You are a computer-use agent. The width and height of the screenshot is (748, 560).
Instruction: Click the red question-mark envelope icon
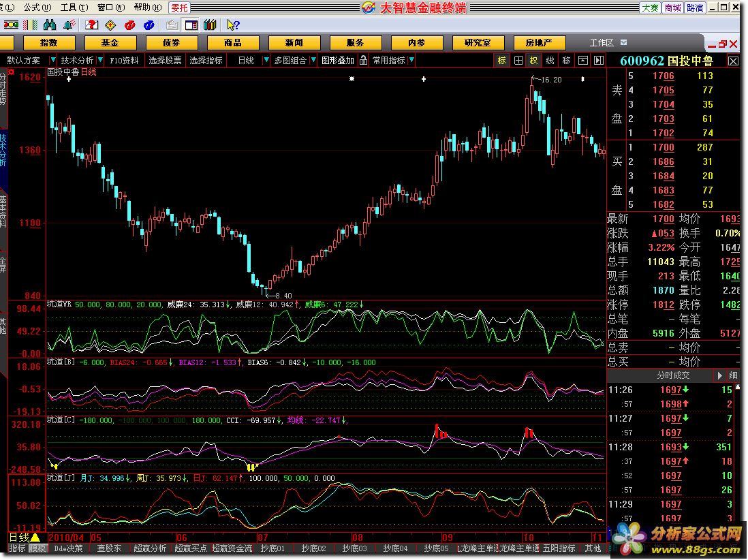[x=91, y=25]
